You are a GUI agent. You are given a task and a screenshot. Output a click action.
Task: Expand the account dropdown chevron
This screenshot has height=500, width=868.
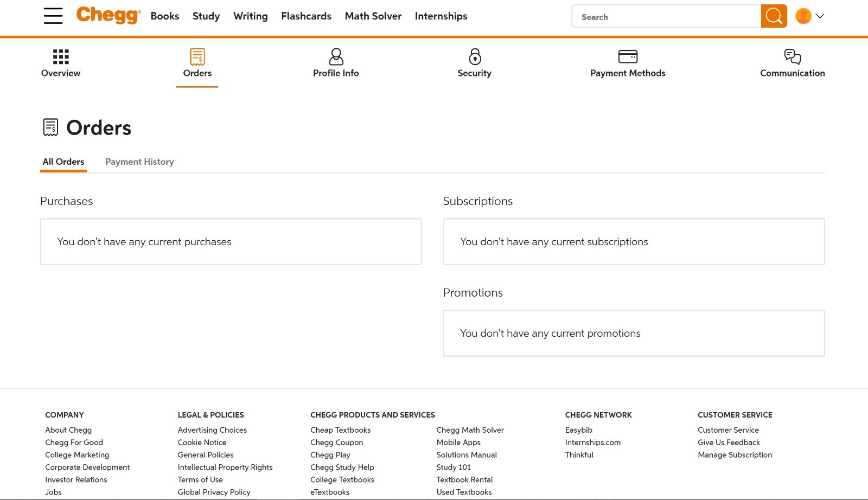[820, 16]
